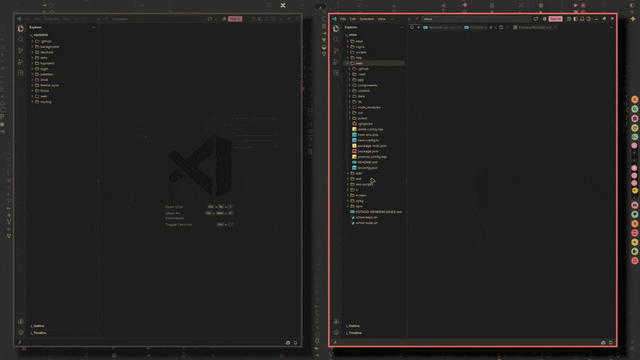This screenshot has height=360, width=640.
Task: Open File menu in right window
Action: coord(343,19)
